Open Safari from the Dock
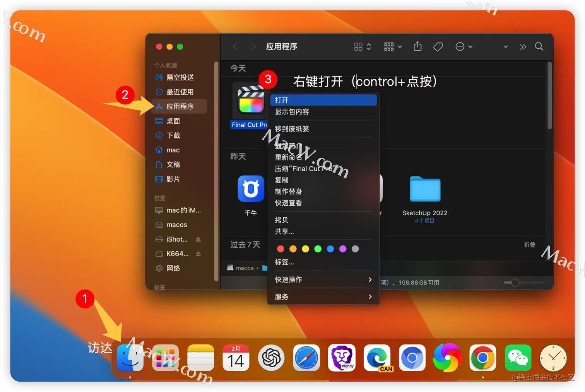 point(306,358)
